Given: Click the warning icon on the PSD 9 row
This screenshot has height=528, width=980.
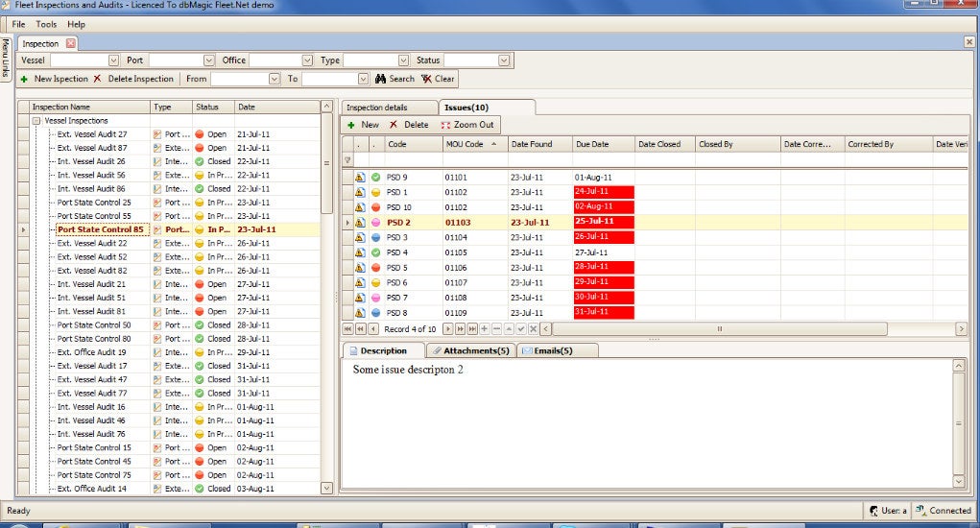Looking at the screenshot, I should (360, 178).
